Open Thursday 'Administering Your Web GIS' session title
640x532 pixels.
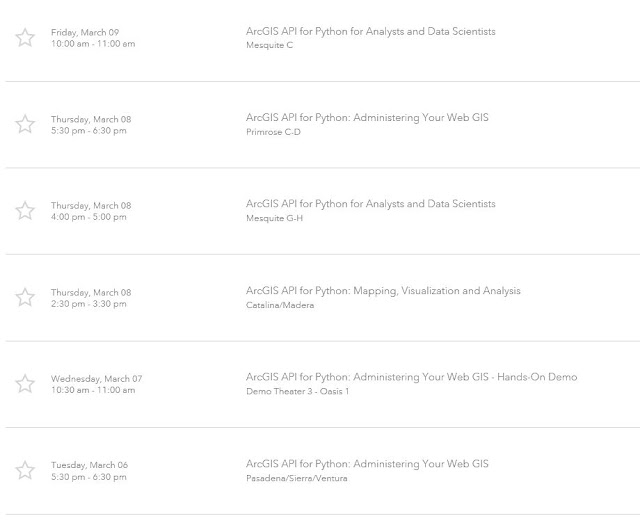(x=367, y=118)
